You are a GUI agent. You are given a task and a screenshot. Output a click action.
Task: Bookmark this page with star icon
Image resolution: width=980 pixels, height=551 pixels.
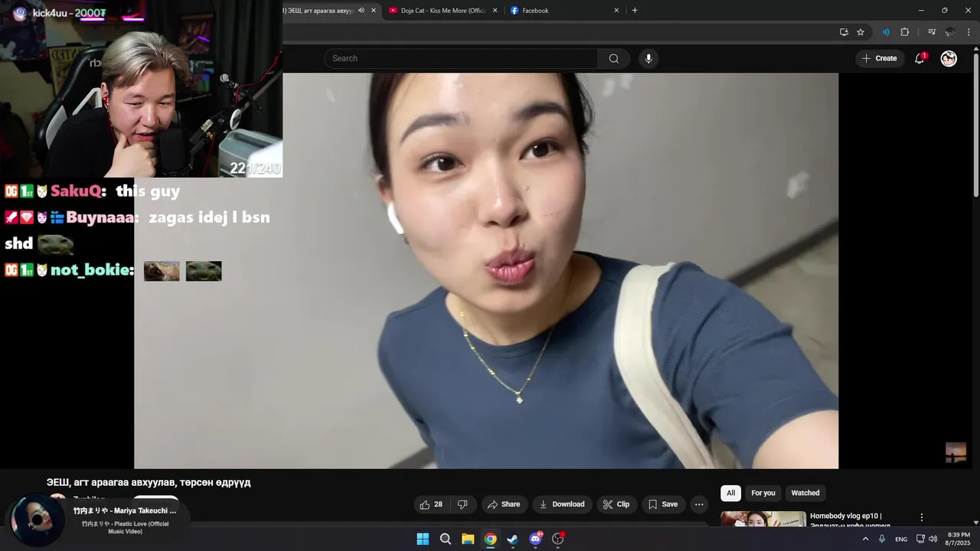tap(861, 32)
